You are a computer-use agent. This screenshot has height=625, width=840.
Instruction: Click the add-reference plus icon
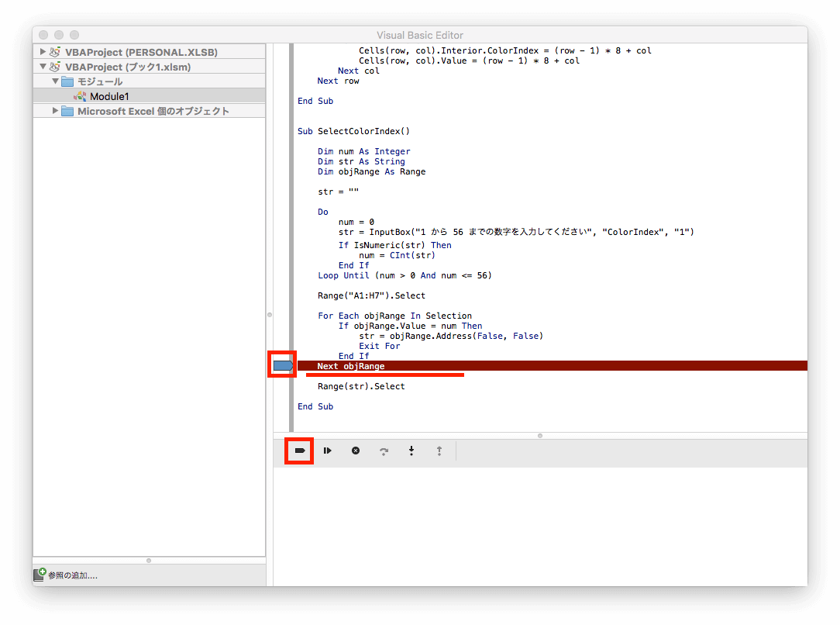[x=40, y=575]
